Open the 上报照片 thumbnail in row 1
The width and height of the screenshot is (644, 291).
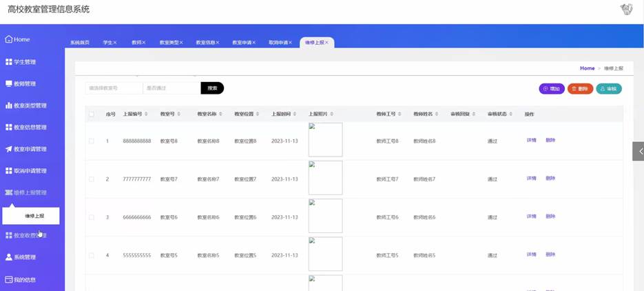[x=325, y=140]
